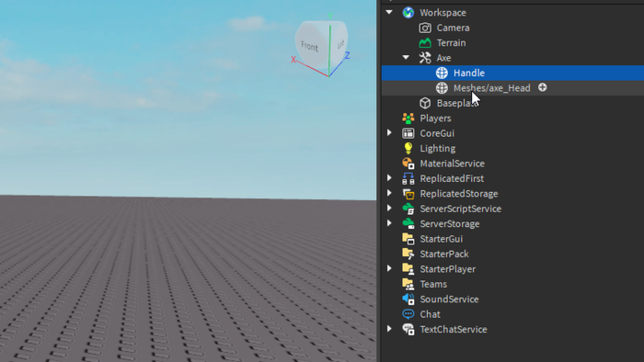Image resolution: width=644 pixels, height=362 pixels.
Task: Click the Terrain mountain icon
Action: pos(425,42)
